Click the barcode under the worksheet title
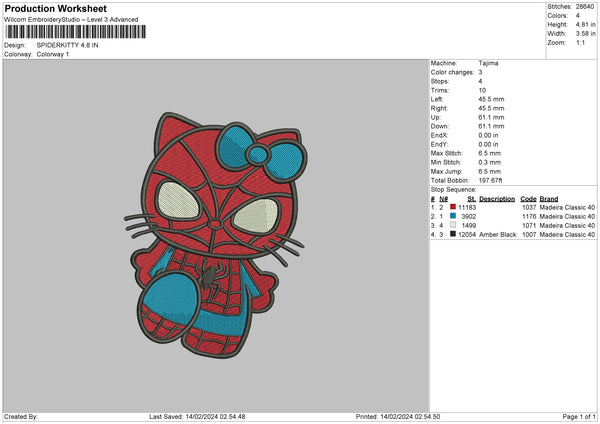The image size is (600, 424). [x=74, y=33]
